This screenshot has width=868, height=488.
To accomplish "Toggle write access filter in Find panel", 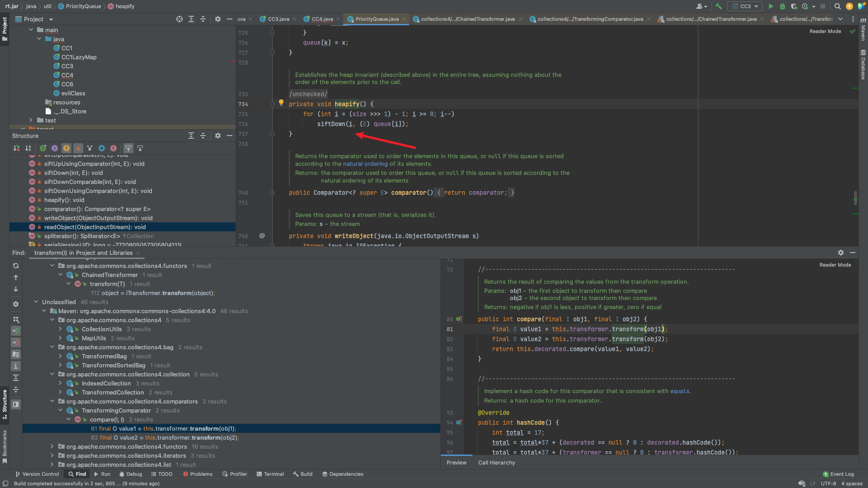I will coord(16,343).
